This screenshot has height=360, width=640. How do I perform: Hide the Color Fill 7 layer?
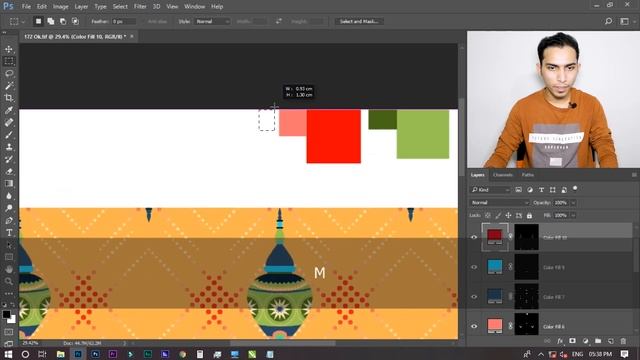click(474, 297)
